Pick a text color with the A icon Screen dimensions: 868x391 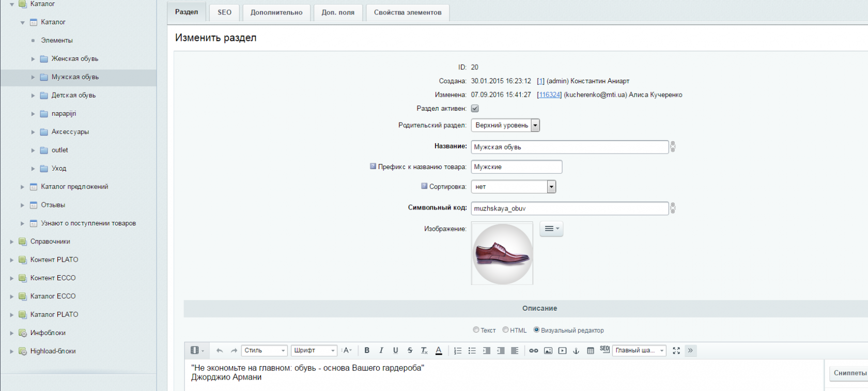point(439,351)
